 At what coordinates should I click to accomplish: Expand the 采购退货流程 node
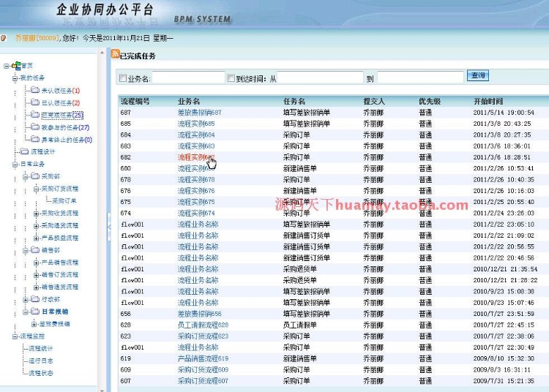point(36,226)
